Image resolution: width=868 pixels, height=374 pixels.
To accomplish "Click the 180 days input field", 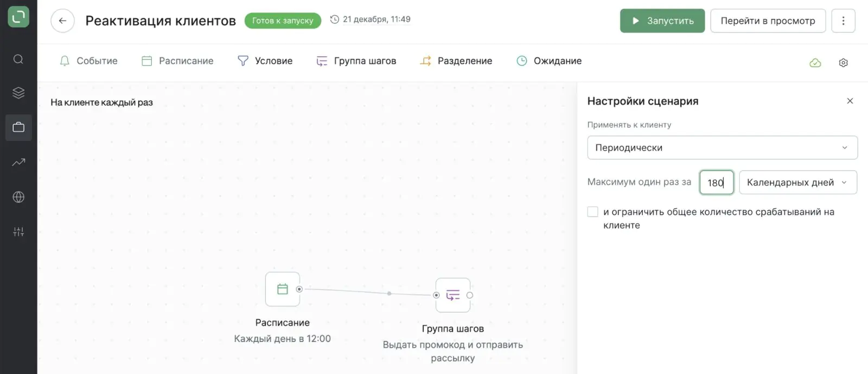I will coord(716,182).
